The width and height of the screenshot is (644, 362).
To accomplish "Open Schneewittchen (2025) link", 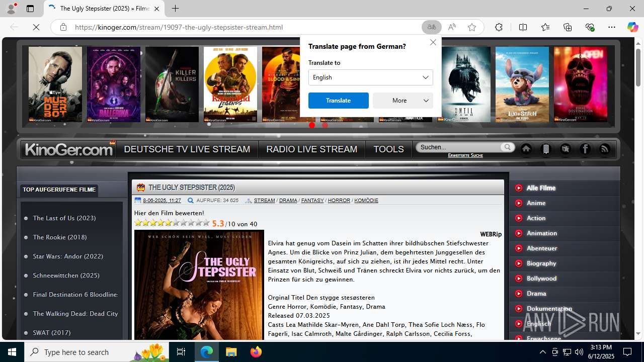I will (x=66, y=275).
